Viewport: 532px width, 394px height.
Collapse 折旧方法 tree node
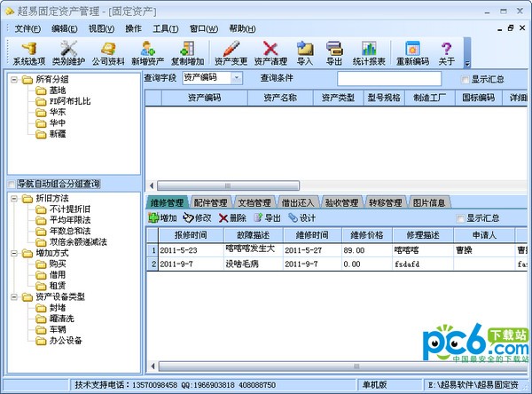pos(14,199)
